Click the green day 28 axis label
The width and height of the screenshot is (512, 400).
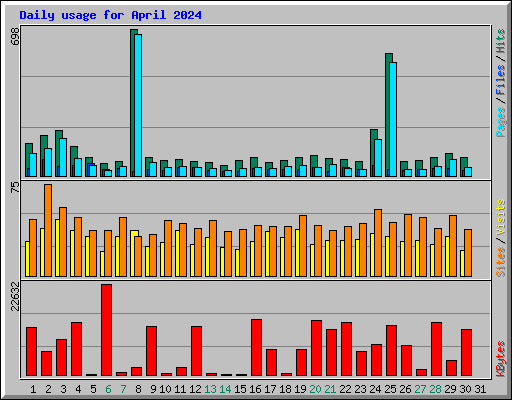point(435,389)
